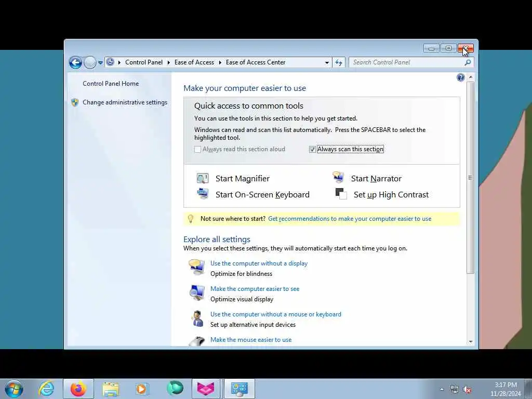Click the Ease of Access address bar icon
Viewport: 532px width, 399px height.
110,62
